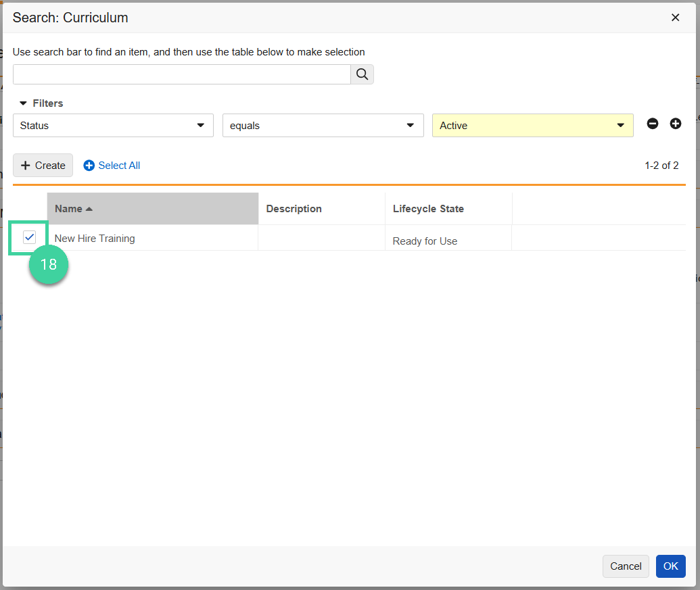
Task: Close the Search Curriculum dialog
Action: click(x=675, y=18)
